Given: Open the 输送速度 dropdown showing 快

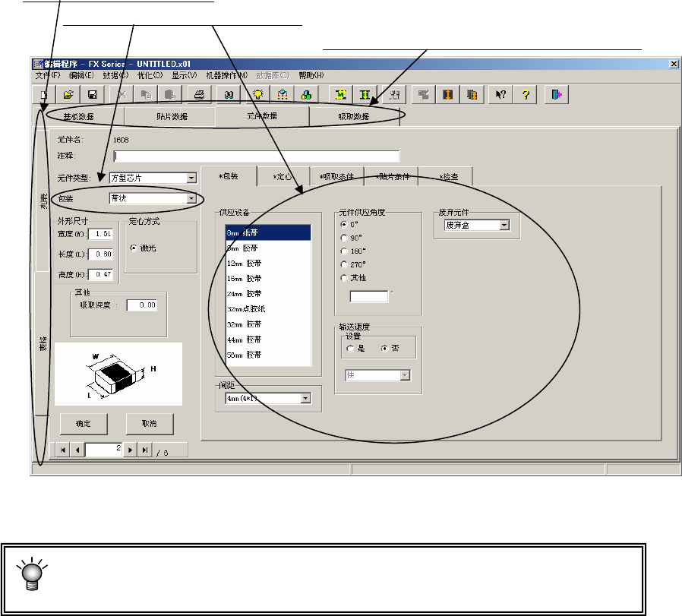Looking at the screenshot, I should click(405, 375).
